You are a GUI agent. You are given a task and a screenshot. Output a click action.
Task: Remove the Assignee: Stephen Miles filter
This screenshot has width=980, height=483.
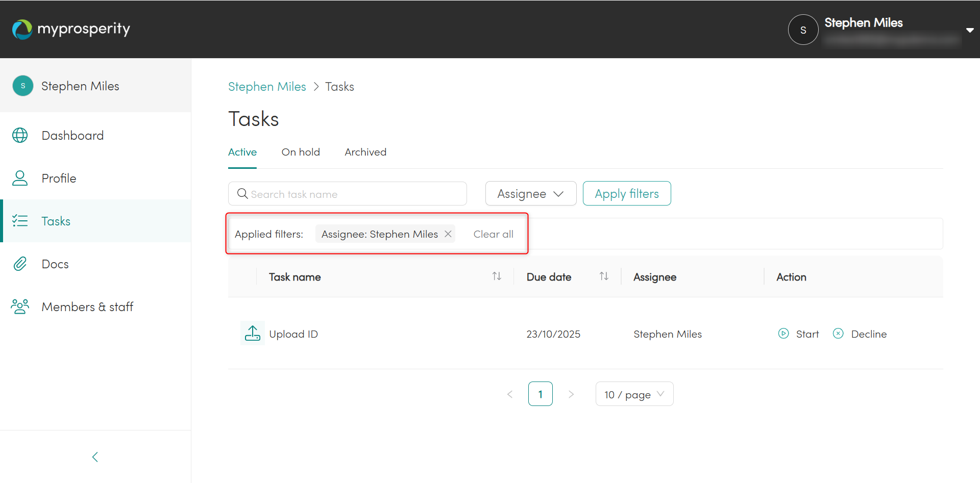pyautogui.click(x=448, y=234)
